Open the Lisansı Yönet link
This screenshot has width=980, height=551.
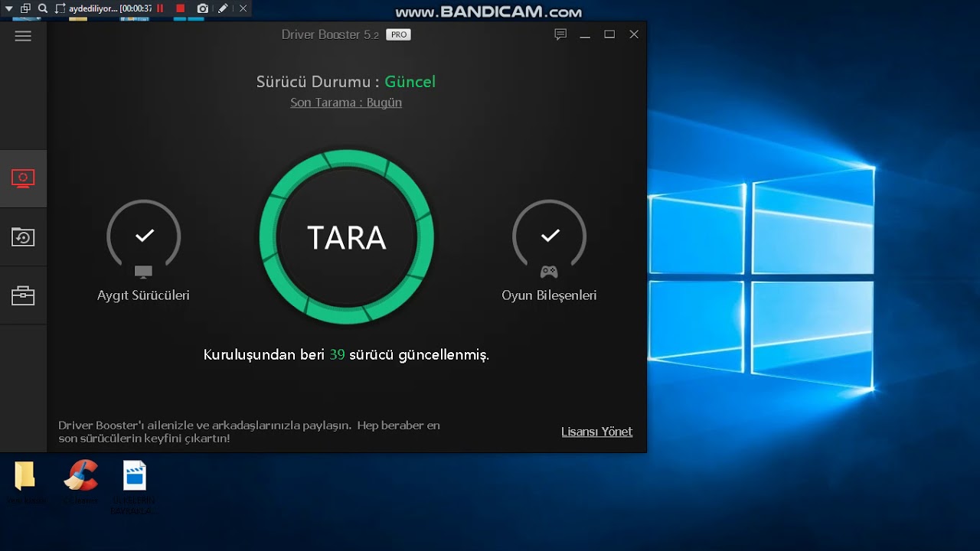597,432
